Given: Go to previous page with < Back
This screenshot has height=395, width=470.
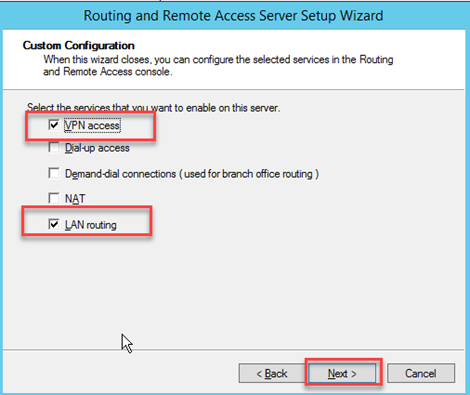Looking at the screenshot, I should [272, 373].
